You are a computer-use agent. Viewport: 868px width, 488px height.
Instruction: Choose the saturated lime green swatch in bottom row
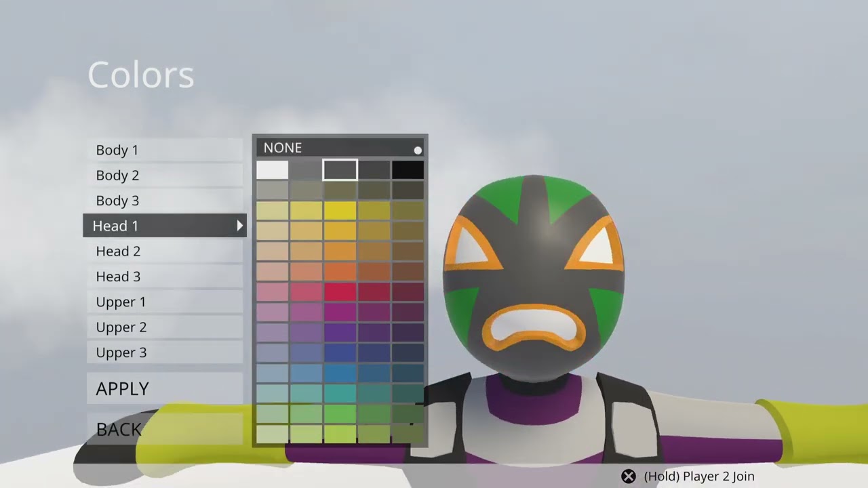coord(340,434)
